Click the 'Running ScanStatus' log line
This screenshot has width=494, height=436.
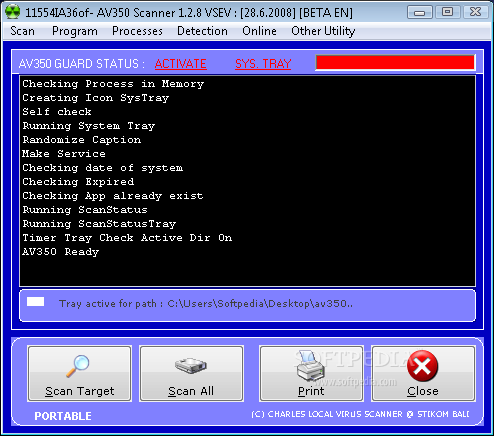point(85,210)
